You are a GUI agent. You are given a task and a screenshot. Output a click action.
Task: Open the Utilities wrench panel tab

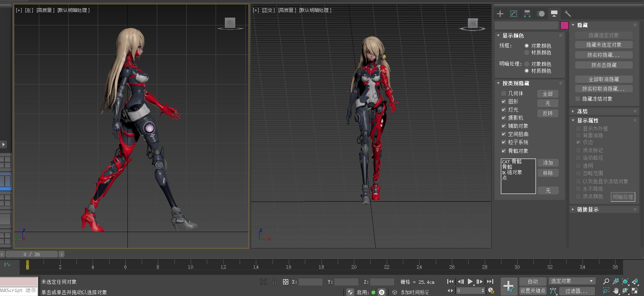pos(568,14)
